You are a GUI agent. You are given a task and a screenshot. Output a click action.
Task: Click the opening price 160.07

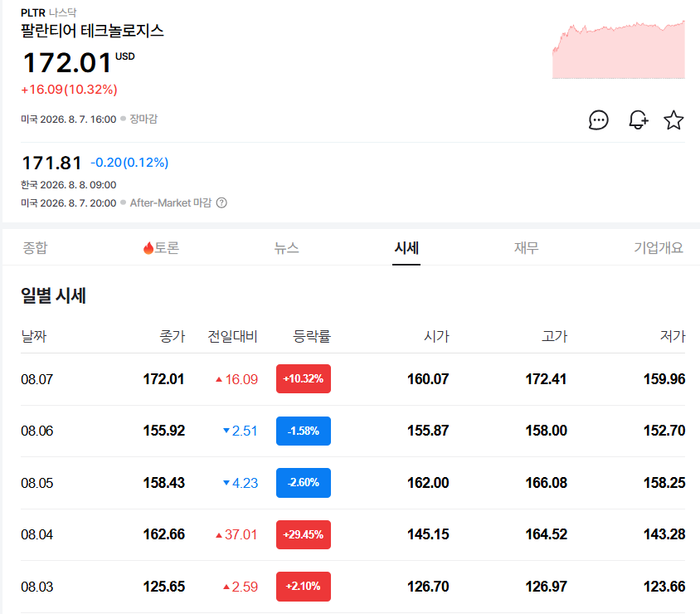(x=428, y=379)
